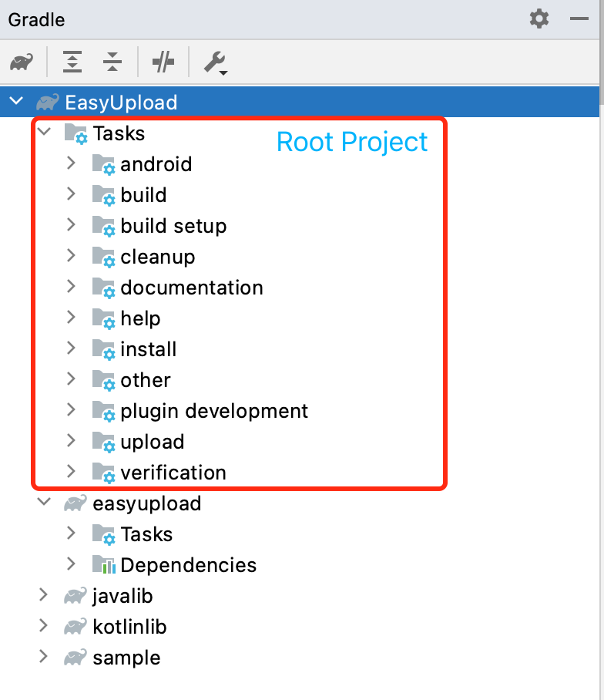Select the 'EasyUpload' row label
Screen dimensions: 604x700
click(x=121, y=103)
